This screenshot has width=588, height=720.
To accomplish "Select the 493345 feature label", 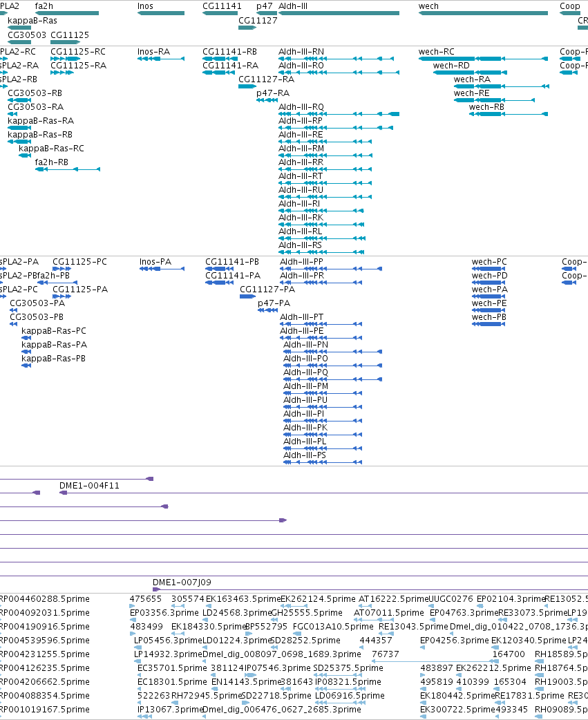I will click(512, 709).
